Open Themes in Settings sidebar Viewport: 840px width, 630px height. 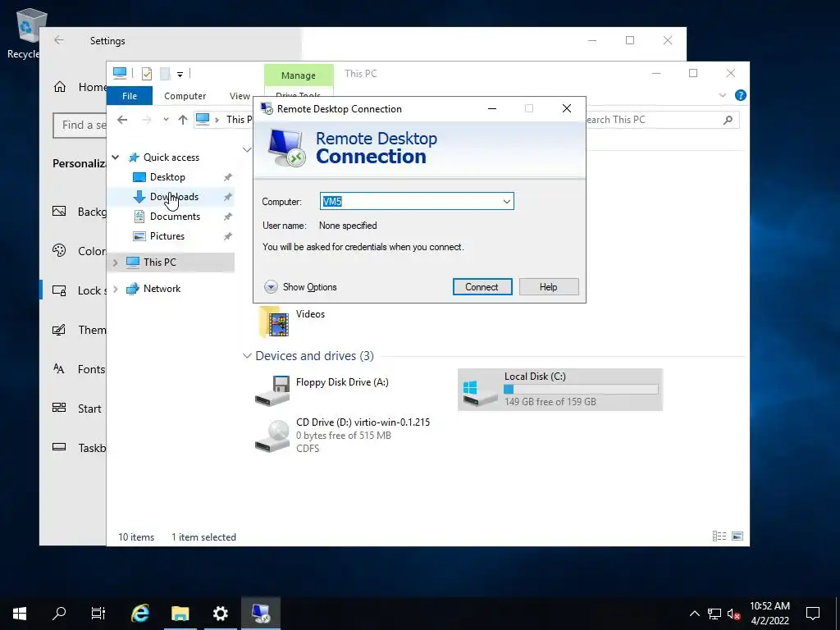point(80,330)
